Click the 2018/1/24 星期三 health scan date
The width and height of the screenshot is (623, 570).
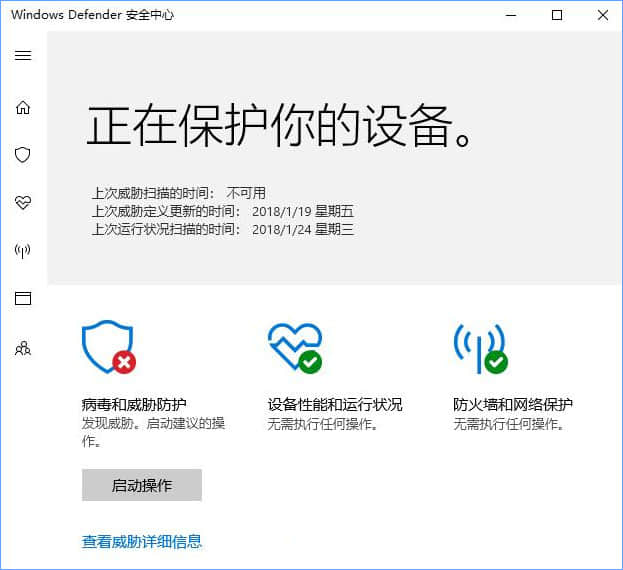click(303, 230)
